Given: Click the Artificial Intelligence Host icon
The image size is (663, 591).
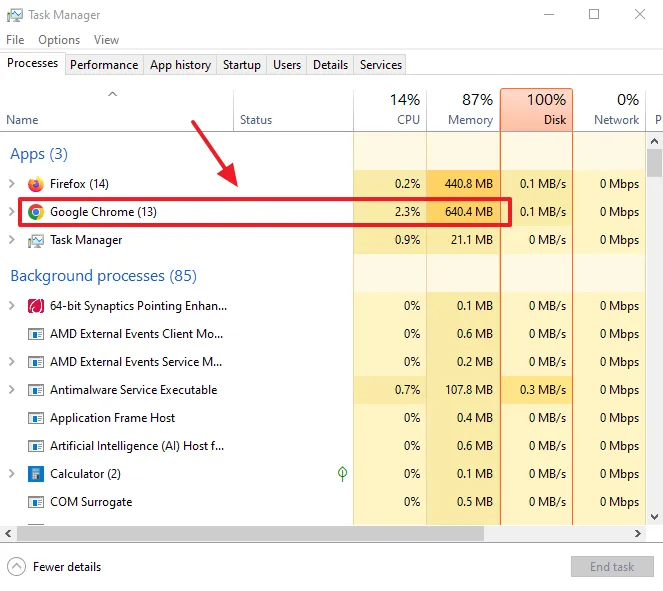Looking at the screenshot, I should [x=36, y=446].
